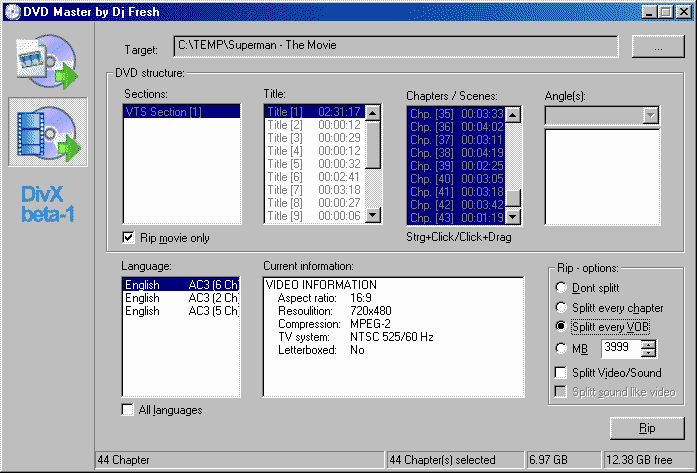Increase MB value with spinner up
The width and height of the screenshot is (697, 473).
tap(649, 344)
